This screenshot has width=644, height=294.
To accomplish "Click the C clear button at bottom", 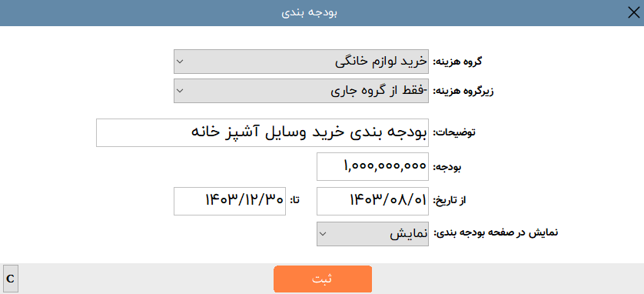I will (x=10, y=279).
